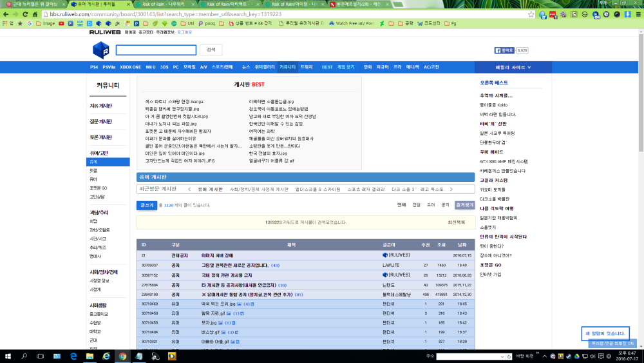
Task: Click Chrome's back arrow button
Action: (6, 14)
